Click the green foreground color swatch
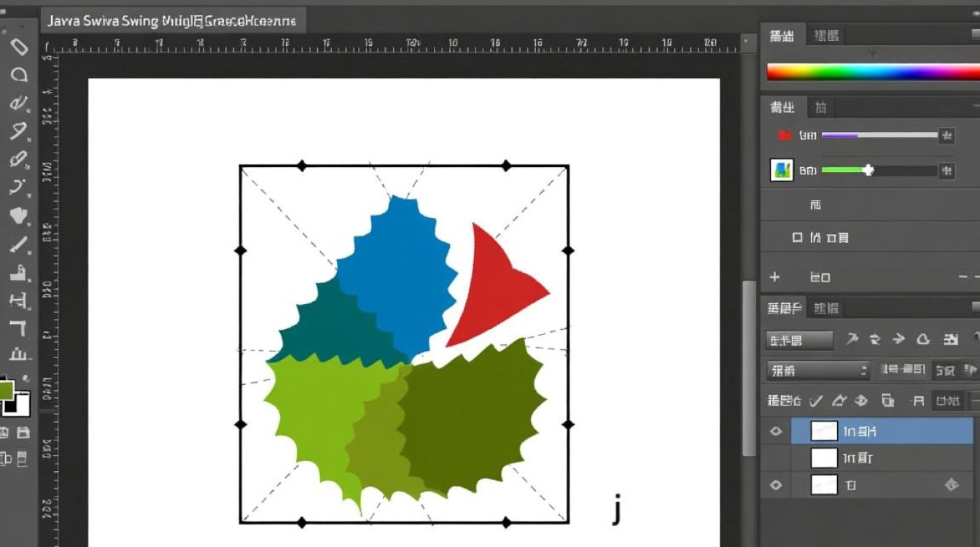Viewport: 980px width, 547px height. pos(6,390)
